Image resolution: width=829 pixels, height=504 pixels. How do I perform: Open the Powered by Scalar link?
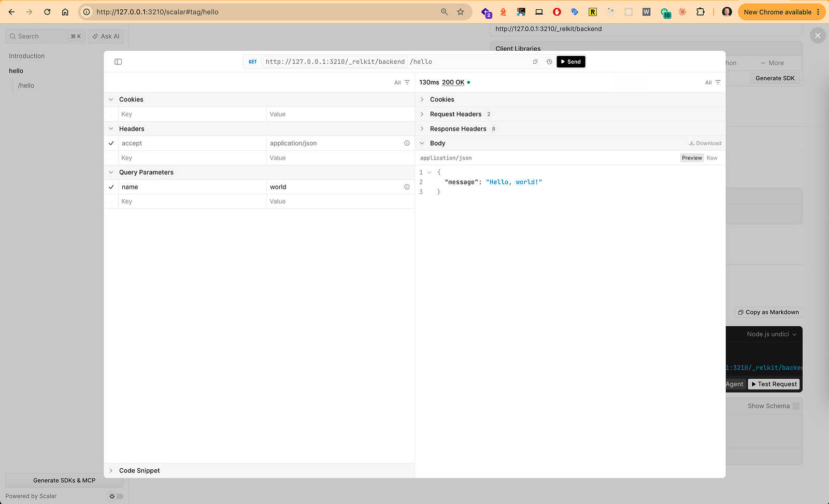point(31,496)
